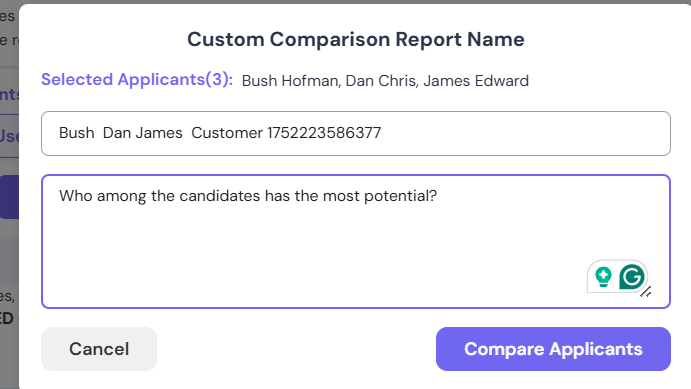The height and width of the screenshot is (389, 691).
Task: Place the cursor after the word potential?
Action: (437, 196)
